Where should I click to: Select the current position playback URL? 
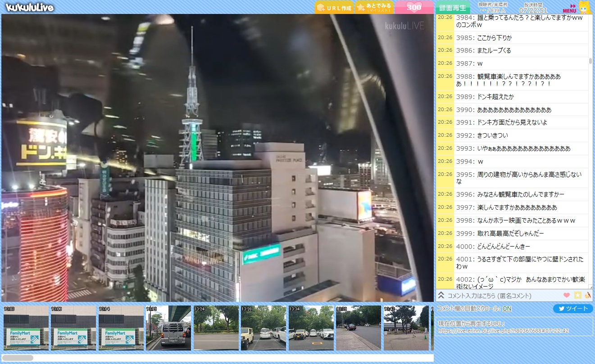pyautogui.click(x=503, y=331)
